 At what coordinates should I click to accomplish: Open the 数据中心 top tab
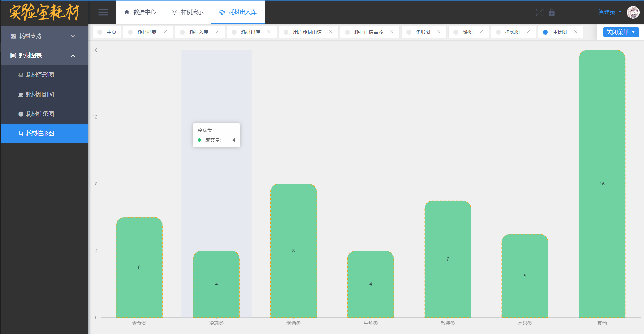[x=140, y=12]
